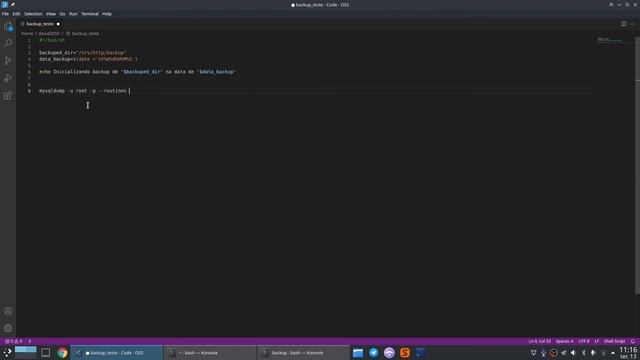Click errors and warnings count in status bar
640x360 pixels.
pyautogui.click(x=13, y=341)
